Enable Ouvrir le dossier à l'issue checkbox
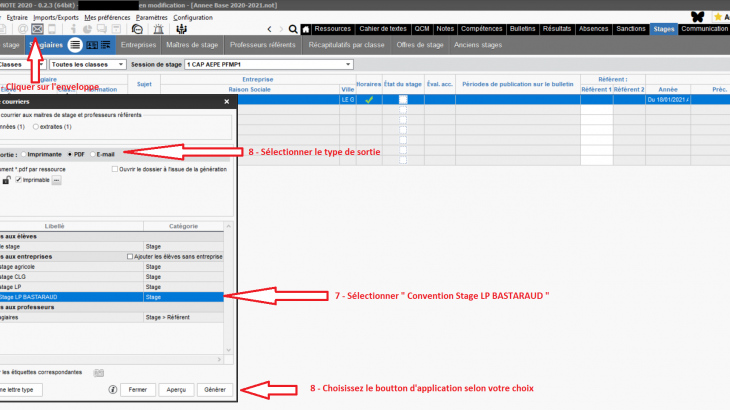Image resolution: width=730 pixels, height=410 pixels. 115,169
